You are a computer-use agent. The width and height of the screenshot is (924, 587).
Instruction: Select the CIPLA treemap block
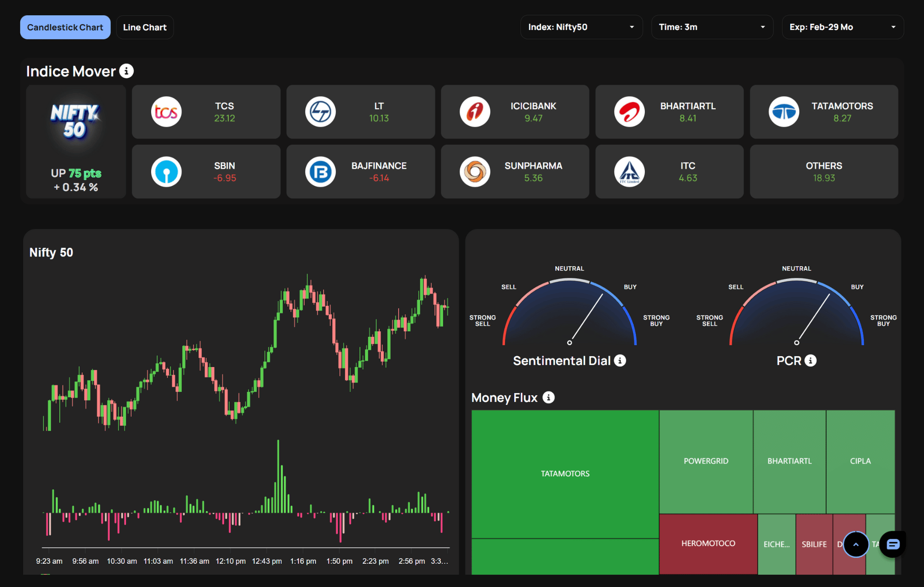[x=861, y=461]
